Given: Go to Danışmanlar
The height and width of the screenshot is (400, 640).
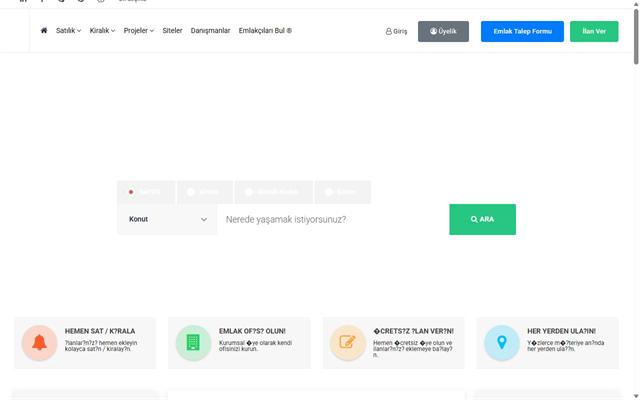Looking at the screenshot, I should pyautogui.click(x=210, y=31).
